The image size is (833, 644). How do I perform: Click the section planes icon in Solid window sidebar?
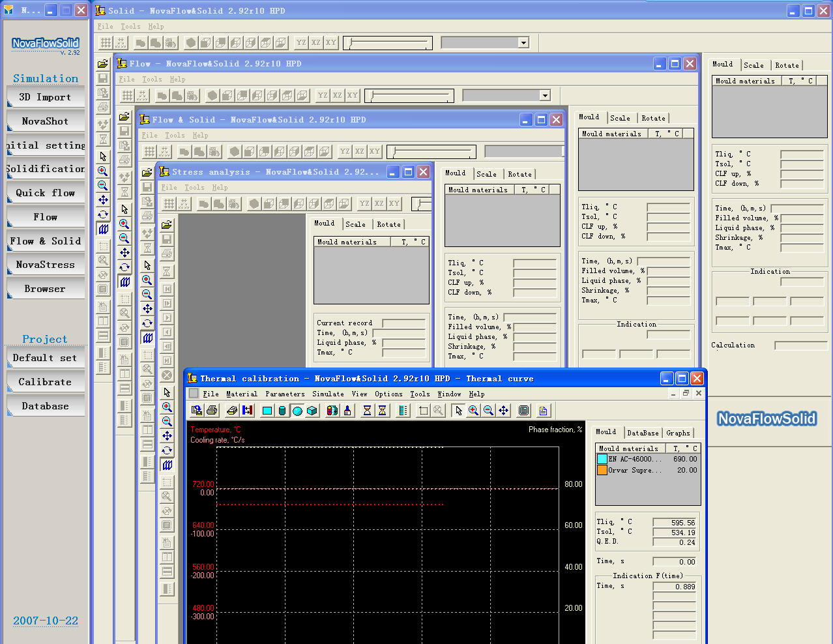click(x=103, y=229)
